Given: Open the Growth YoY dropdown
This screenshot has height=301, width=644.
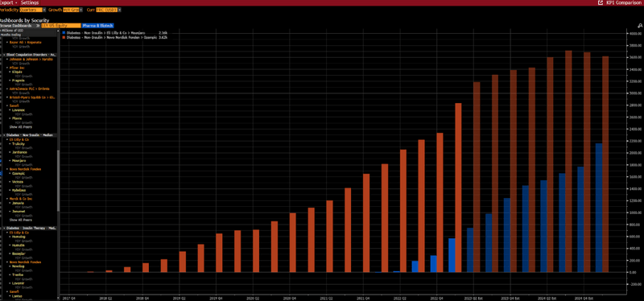Looking at the screenshot, I should pos(72,10).
